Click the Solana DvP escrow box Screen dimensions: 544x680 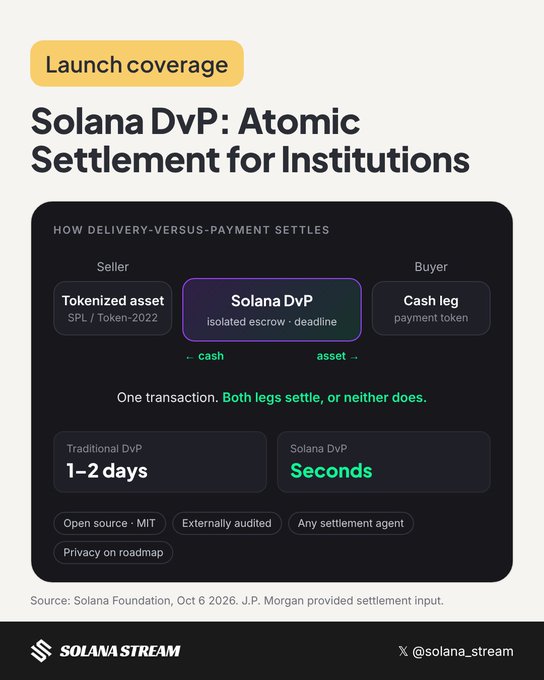point(272,310)
